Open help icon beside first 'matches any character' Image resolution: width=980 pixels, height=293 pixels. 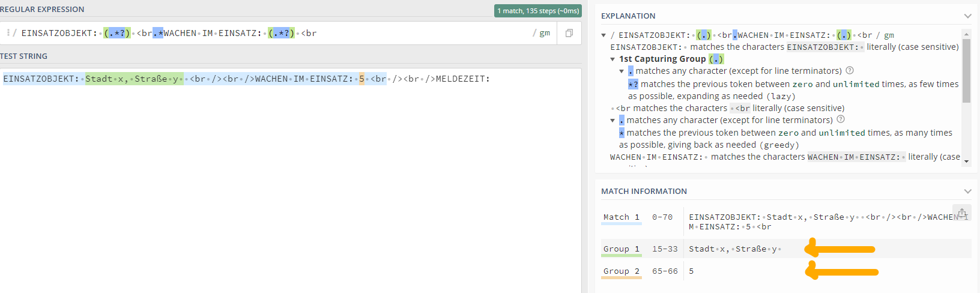pos(850,71)
